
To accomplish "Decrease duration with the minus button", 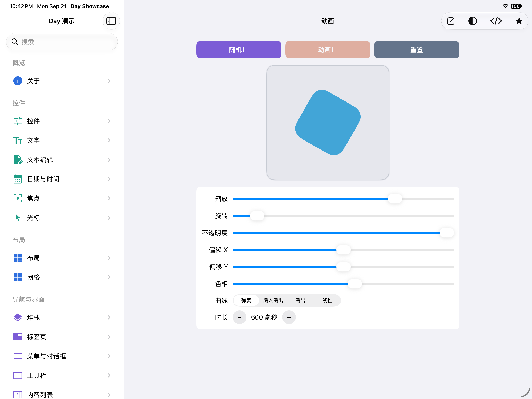I will click(239, 317).
